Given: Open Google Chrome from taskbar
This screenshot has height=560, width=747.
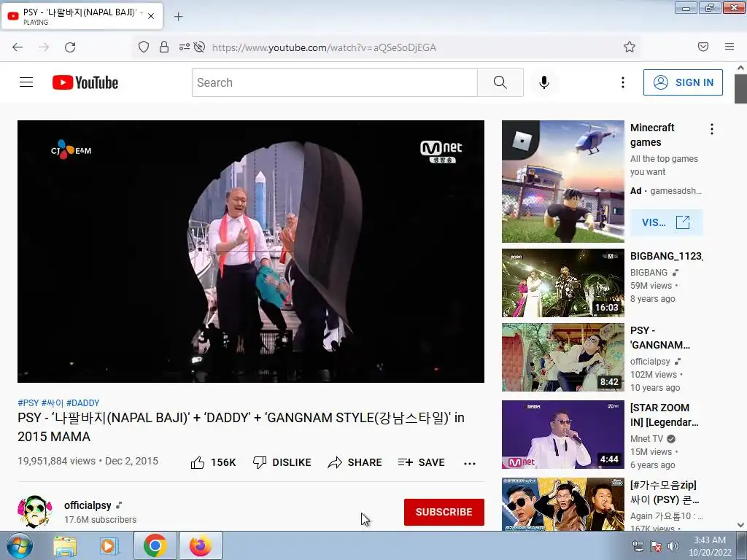Looking at the screenshot, I should coord(155,545).
